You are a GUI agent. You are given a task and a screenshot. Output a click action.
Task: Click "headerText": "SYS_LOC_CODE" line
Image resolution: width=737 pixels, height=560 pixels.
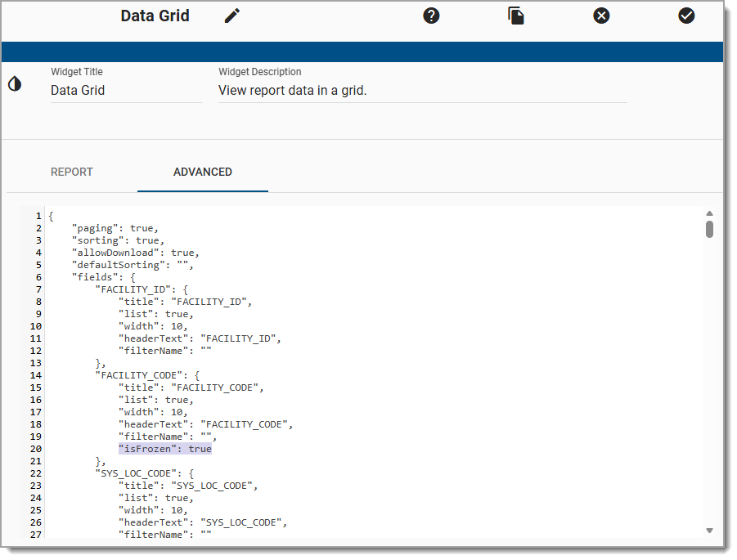pyautogui.click(x=203, y=522)
